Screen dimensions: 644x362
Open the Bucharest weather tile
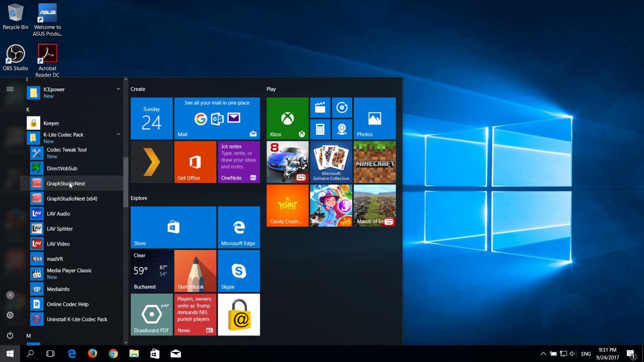point(151,271)
